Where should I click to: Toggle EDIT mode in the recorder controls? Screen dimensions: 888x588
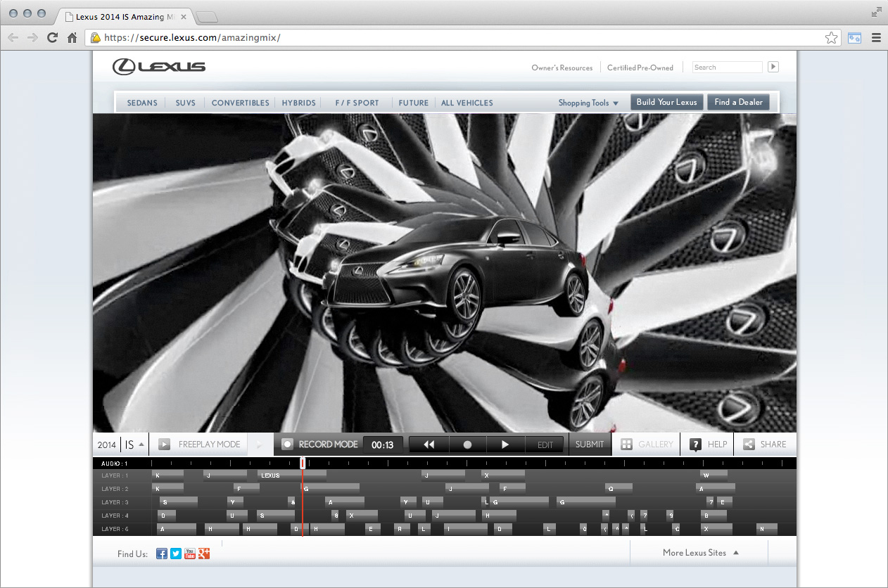(x=545, y=445)
